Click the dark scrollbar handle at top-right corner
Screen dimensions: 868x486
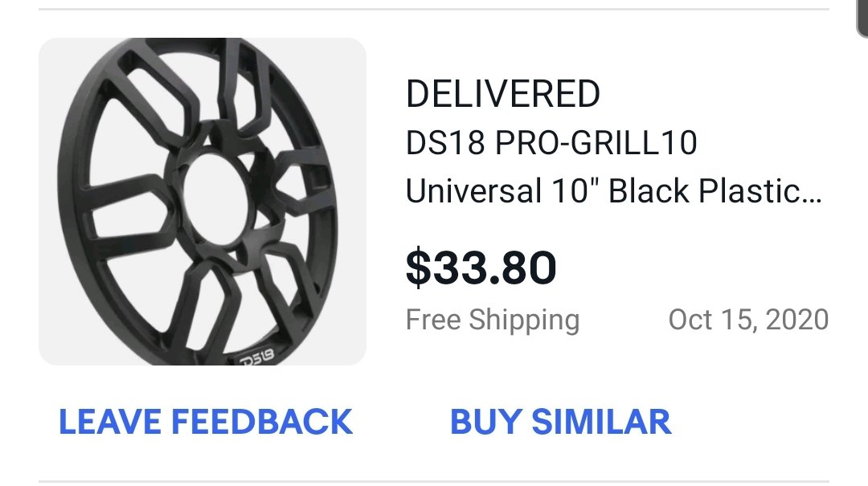click(x=862, y=18)
